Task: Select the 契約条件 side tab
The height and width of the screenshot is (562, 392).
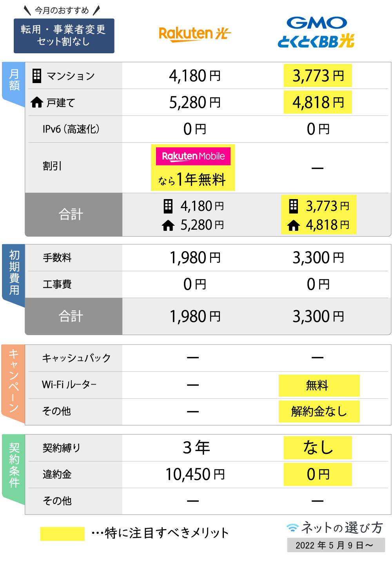Action: pyautogui.click(x=14, y=469)
